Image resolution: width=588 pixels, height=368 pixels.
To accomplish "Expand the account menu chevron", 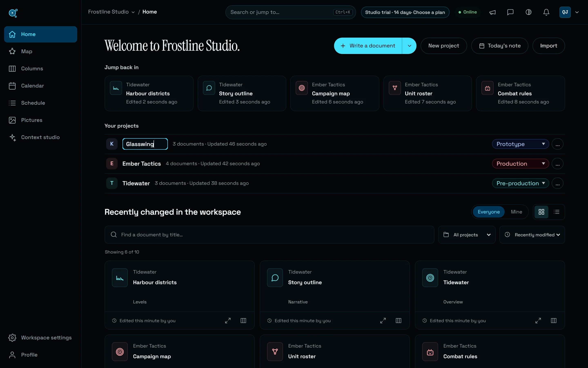I will click(x=577, y=12).
